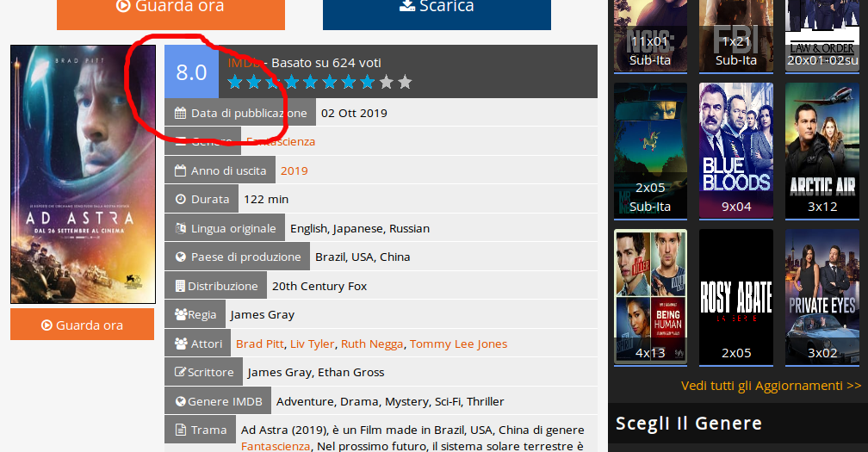Open the Brad Pitt actor link
The width and height of the screenshot is (868, 452).
point(259,344)
